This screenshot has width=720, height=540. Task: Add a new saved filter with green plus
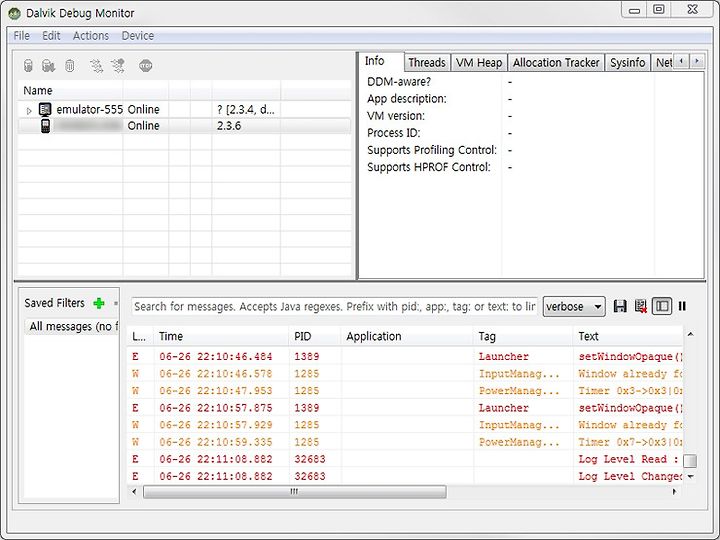[x=99, y=303]
